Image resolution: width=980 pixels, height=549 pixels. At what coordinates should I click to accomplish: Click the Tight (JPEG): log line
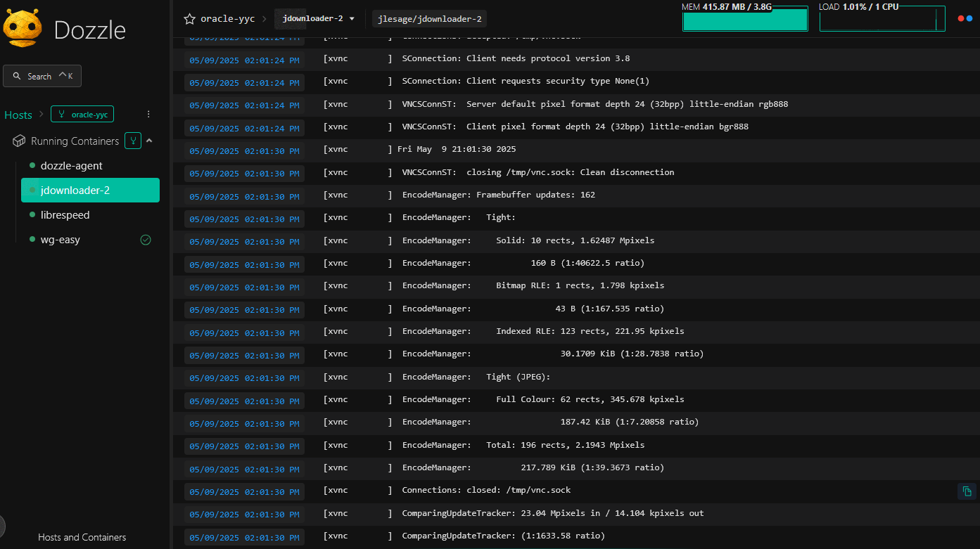(x=576, y=377)
